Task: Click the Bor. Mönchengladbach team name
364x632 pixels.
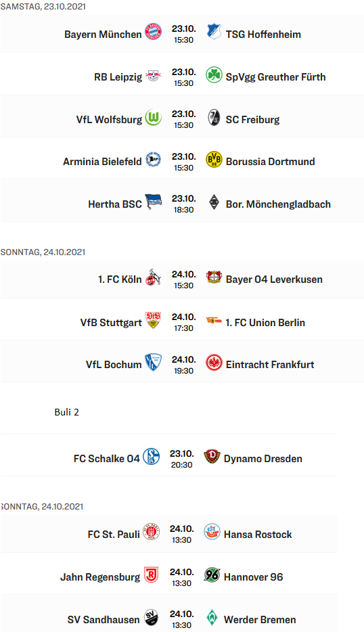Action: (278, 204)
